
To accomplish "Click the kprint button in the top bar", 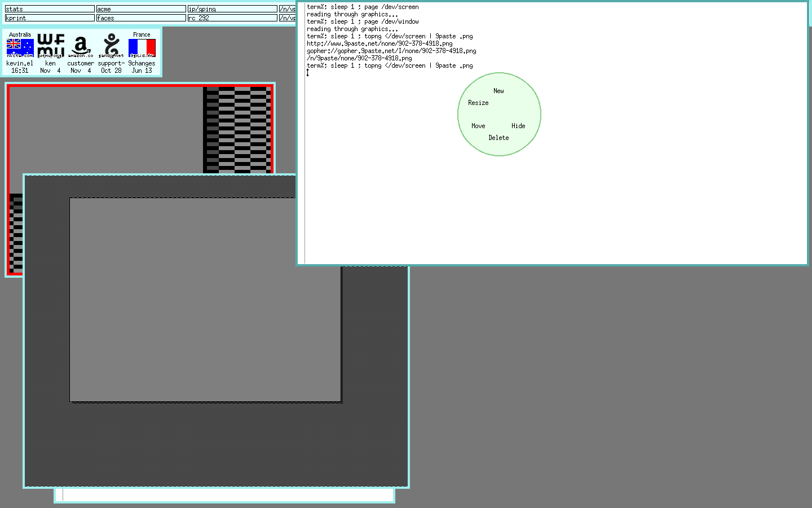I will pyautogui.click(x=50, y=18).
